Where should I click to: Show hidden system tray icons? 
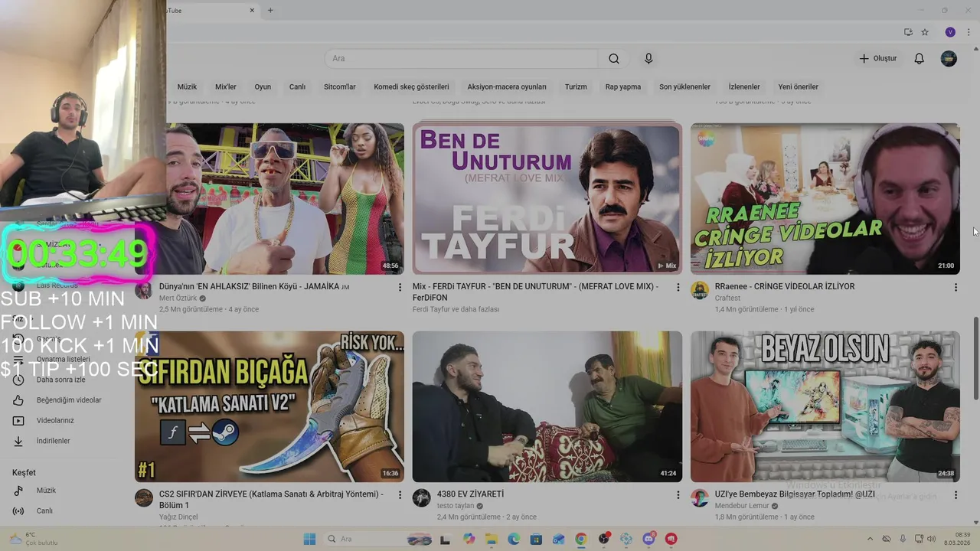coord(870,540)
